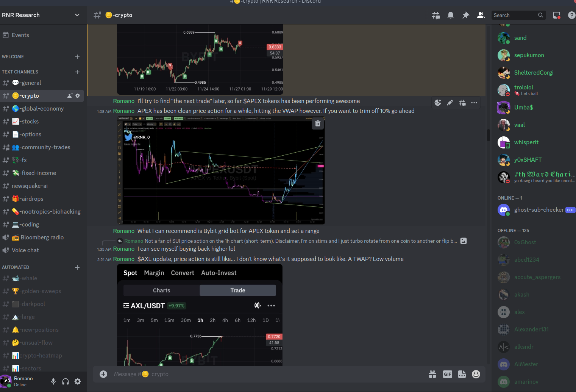Open attachment plus button in message bar
This screenshot has height=392, width=576.
(103, 374)
